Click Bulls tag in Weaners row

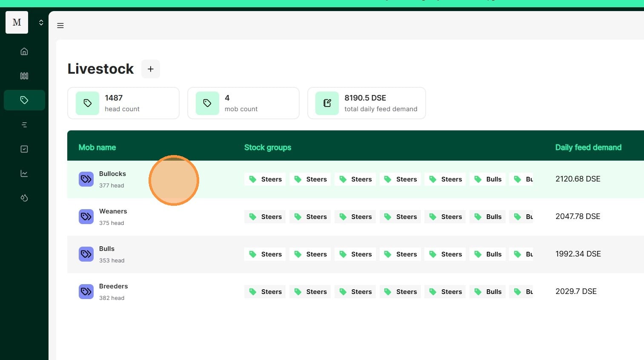click(487, 217)
